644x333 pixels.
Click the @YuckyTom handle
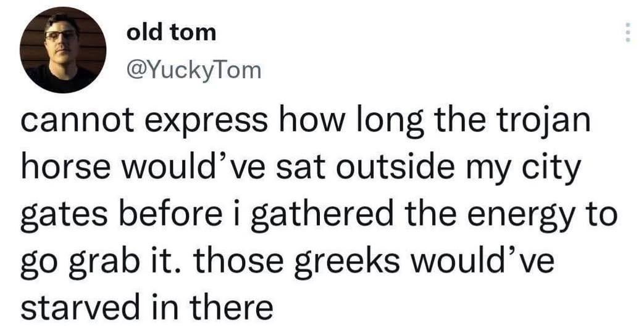pos(193,71)
